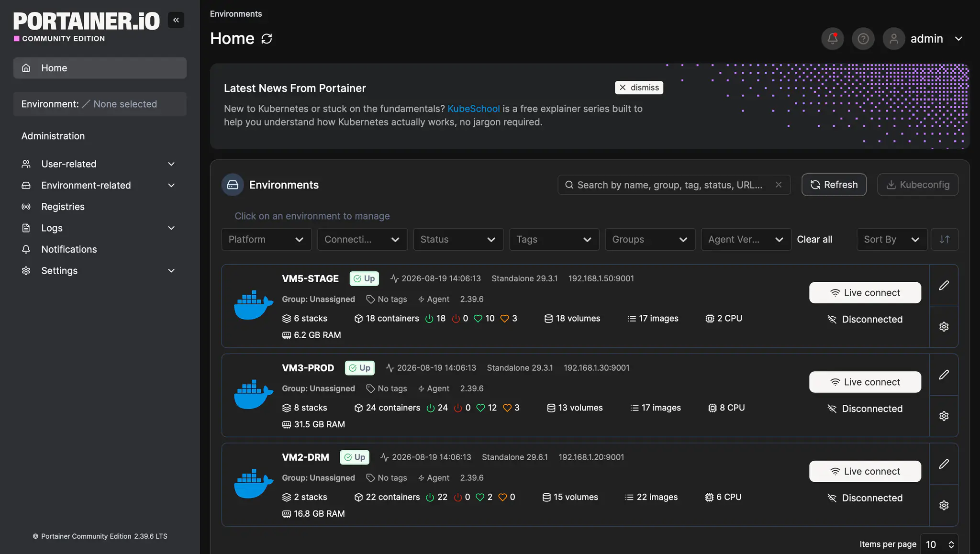This screenshot has width=980, height=554.
Task: Click the Environments panel drive icon
Action: [233, 185]
